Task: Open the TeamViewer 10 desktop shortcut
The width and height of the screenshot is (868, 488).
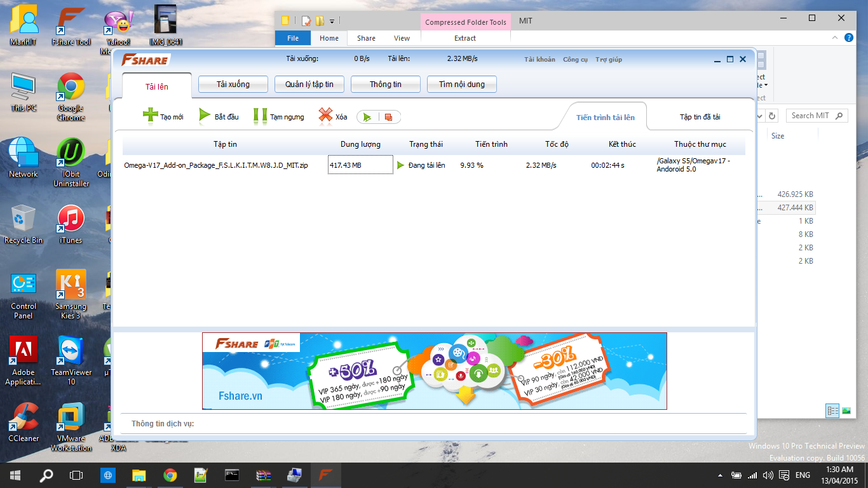Action: [71, 361]
